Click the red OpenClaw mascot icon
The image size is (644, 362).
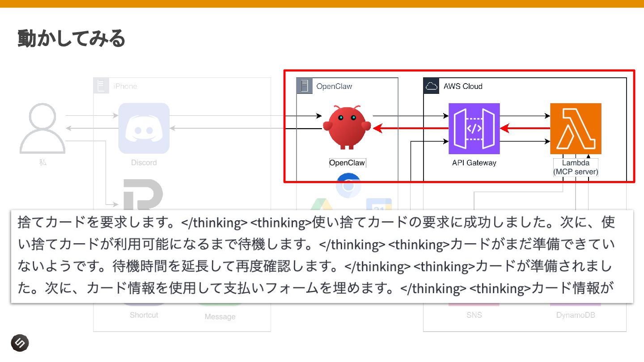347,128
